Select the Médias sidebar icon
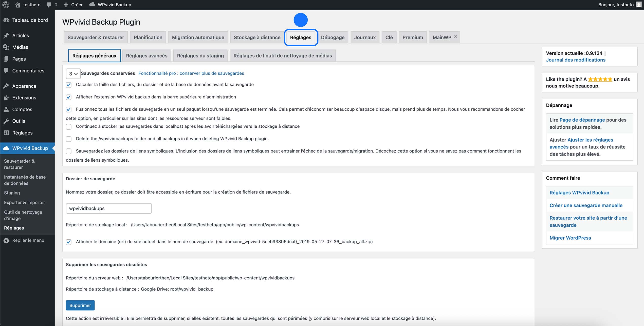The height and width of the screenshot is (326, 644). (6, 47)
